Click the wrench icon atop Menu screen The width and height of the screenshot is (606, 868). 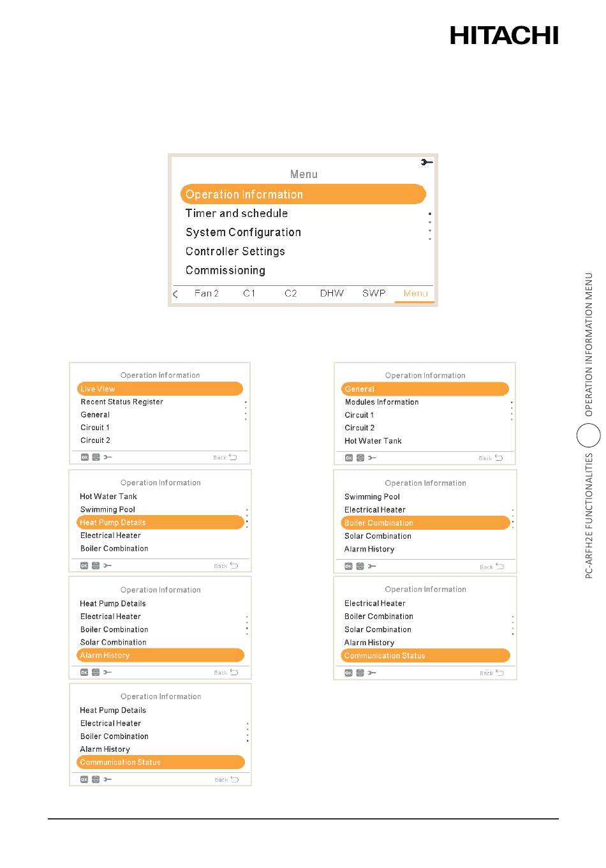[427, 162]
